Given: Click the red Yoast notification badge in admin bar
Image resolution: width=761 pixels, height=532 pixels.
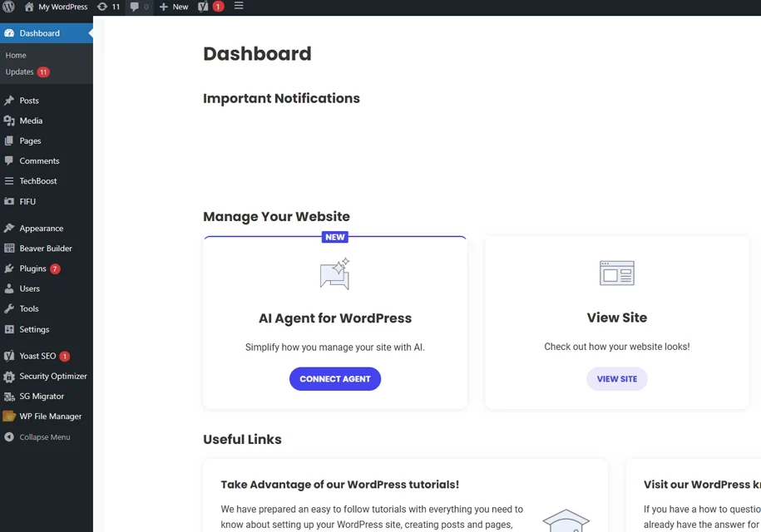Looking at the screenshot, I should (219, 7).
